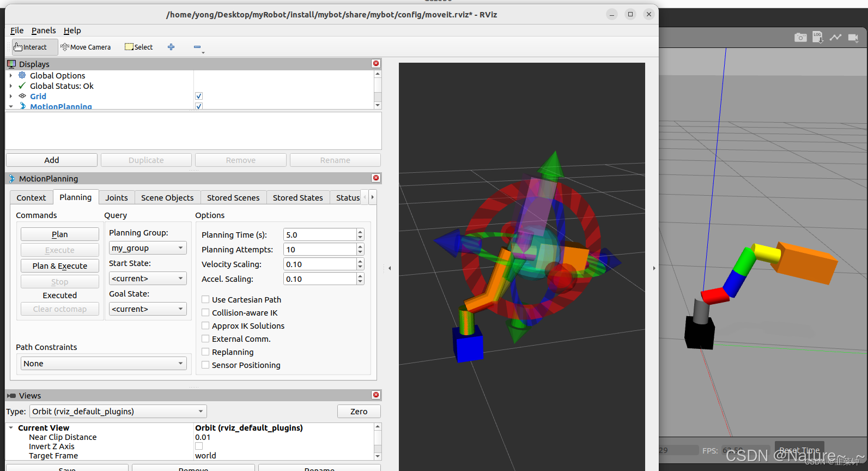Switch to the Joints tab
The width and height of the screenshot is (868, 471).
point(117,197)
